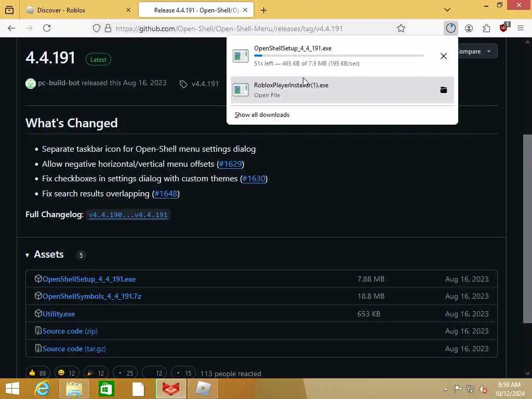This screenshot has height=399, width=532.
Task: Open Action Center flag icon
Action: pyautogui.click(x=458, y=389)
